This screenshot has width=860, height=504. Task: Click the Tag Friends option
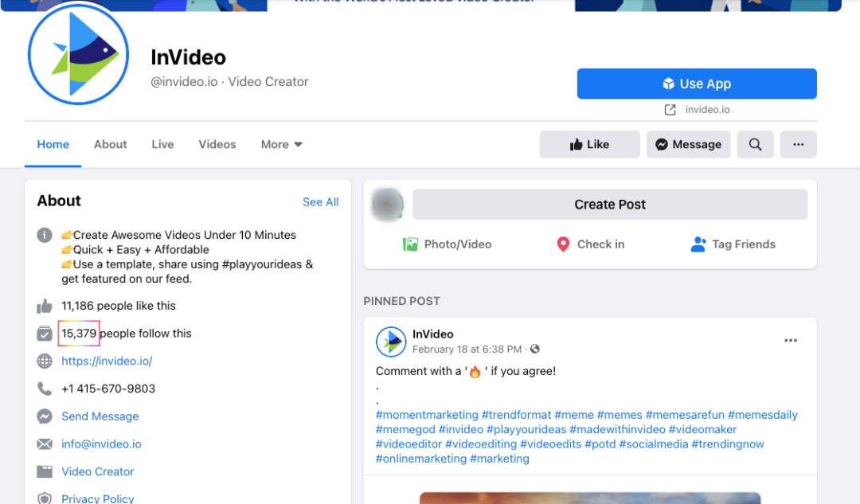[x=733, y=244]
